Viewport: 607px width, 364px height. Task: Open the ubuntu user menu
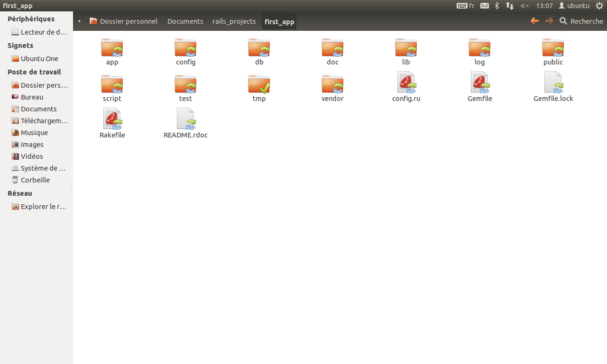tap(574, 6)
